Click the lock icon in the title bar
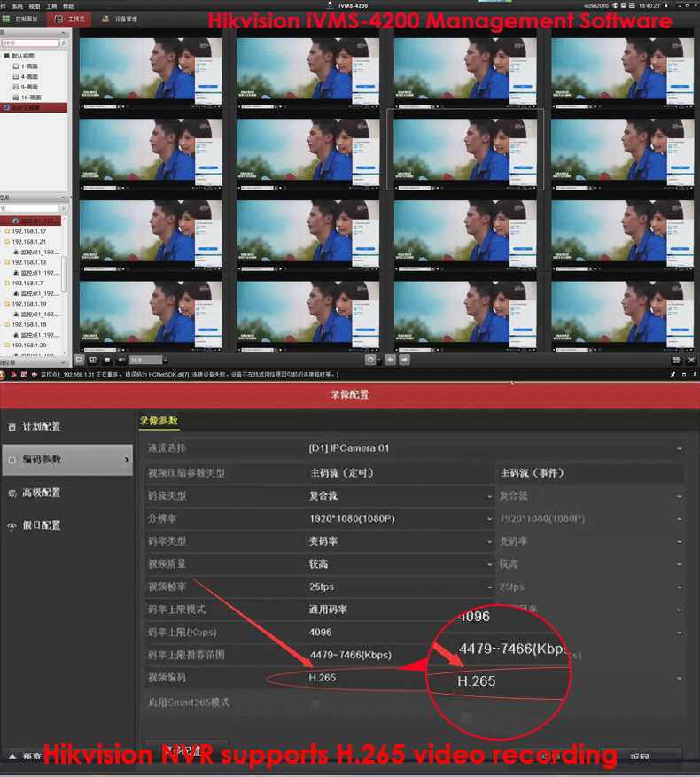 (665, 5)
